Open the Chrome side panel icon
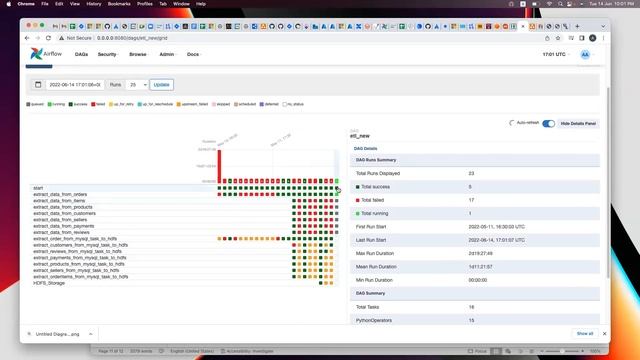Viewport: 640px width, 360px height. [582, 38]
